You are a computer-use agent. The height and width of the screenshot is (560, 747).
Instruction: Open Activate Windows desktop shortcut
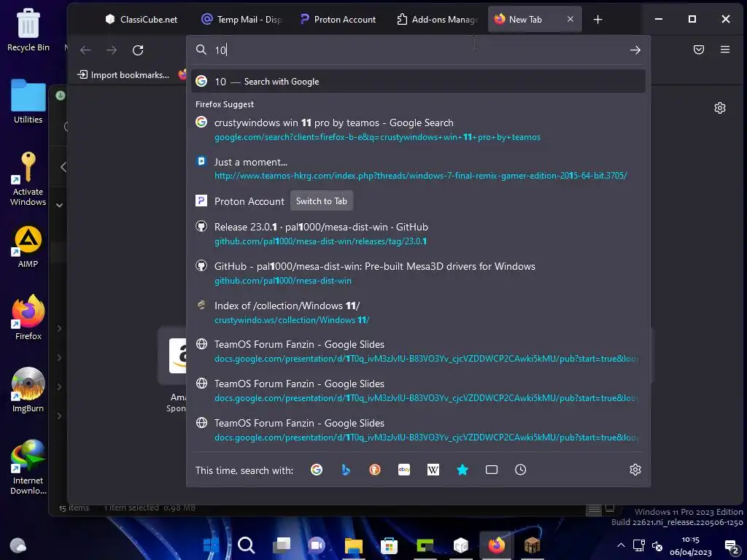pos(28,179)
